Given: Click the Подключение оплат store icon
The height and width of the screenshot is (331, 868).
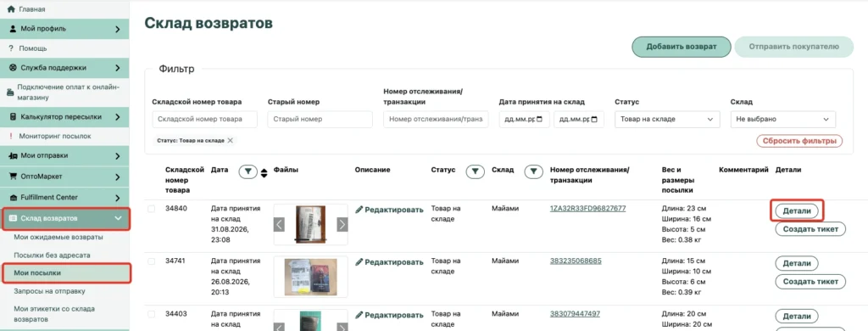Looking at the screenshot, I should (10, 93).
